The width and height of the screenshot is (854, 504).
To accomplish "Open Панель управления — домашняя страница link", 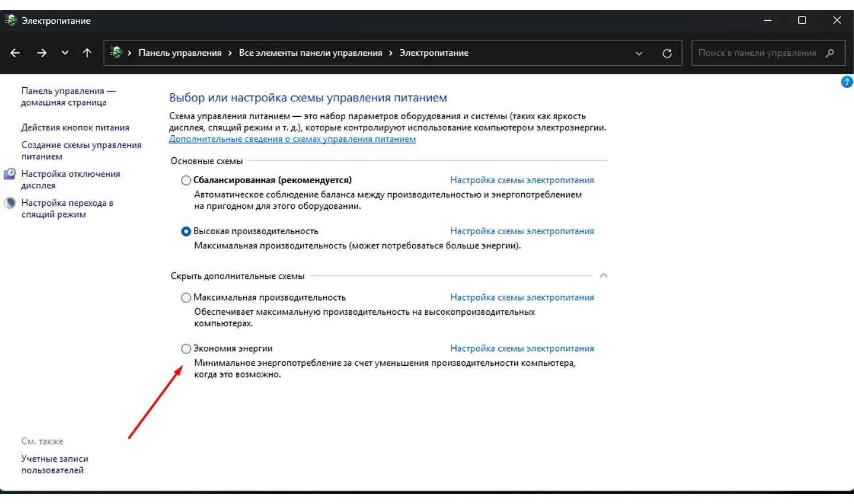I will click(68, 97).
